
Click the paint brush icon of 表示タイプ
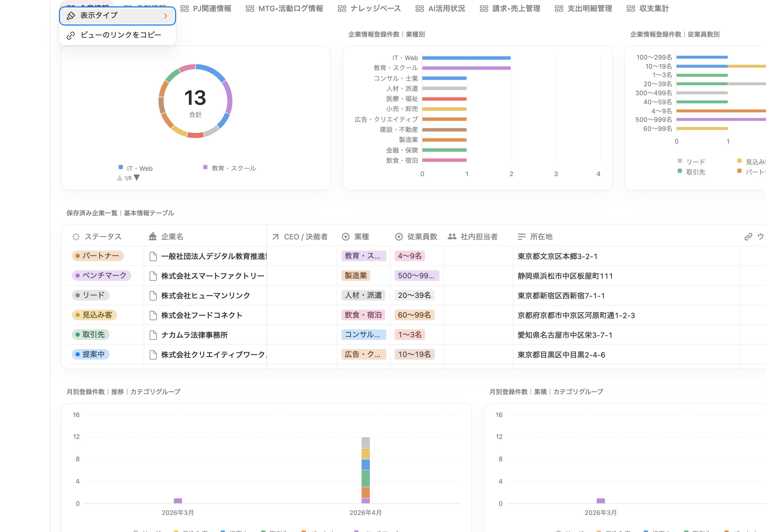71,16
